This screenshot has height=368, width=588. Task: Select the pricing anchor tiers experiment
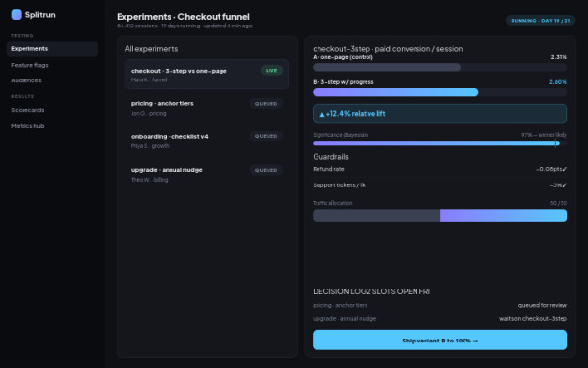(207, 108)
